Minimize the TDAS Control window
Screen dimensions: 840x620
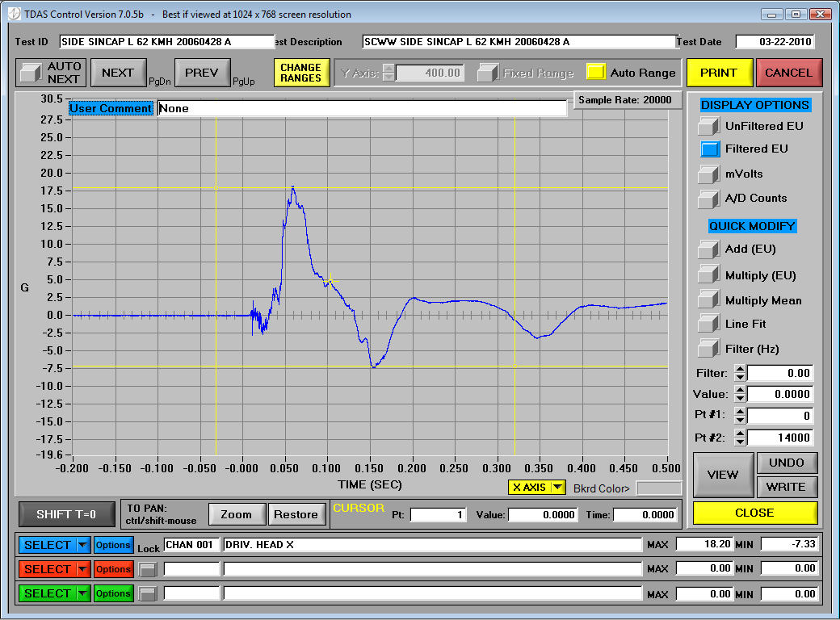(771, 15)
